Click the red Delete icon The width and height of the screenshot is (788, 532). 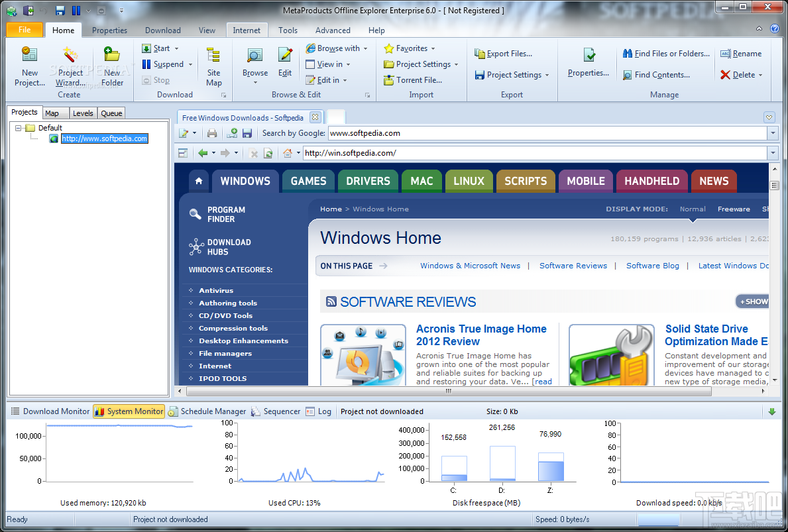pos(724,75)
